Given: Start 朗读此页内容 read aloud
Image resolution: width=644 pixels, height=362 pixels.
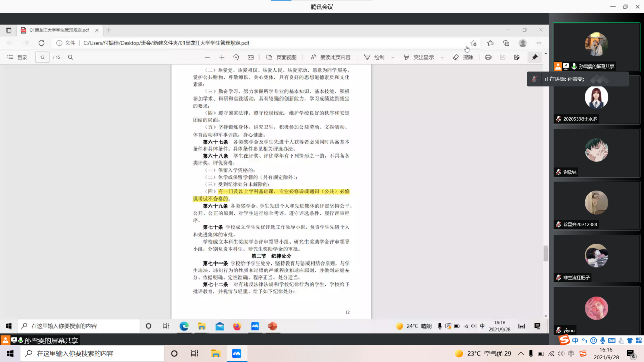Looking at the screenshot, I should (x=330, y=57).
